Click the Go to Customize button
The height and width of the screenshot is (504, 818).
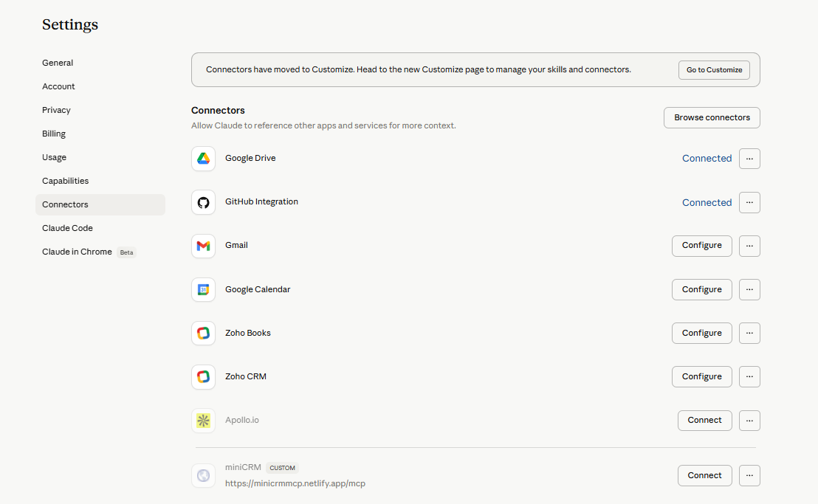pyautogui.click(x=714, y=70)
